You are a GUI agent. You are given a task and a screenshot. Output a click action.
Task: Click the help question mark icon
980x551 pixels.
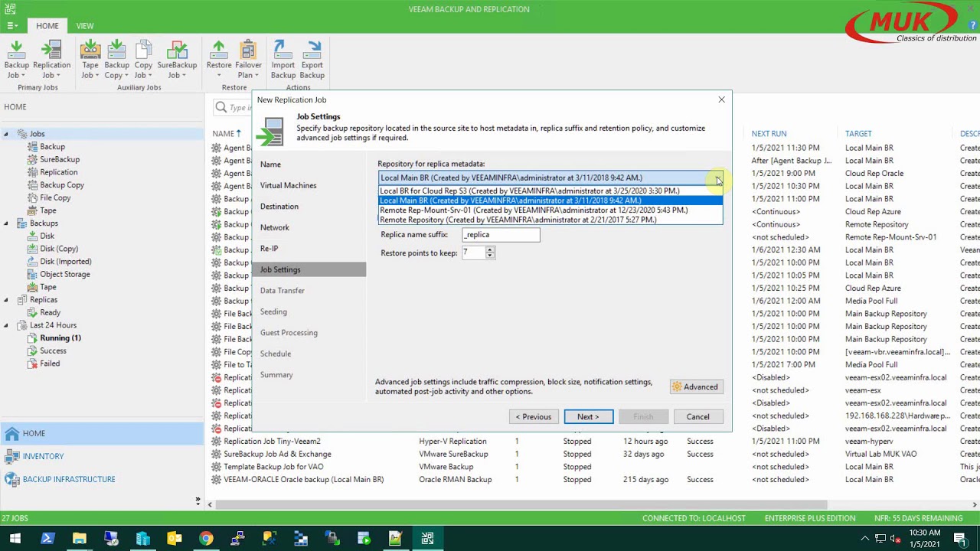(x=973, y=26)
